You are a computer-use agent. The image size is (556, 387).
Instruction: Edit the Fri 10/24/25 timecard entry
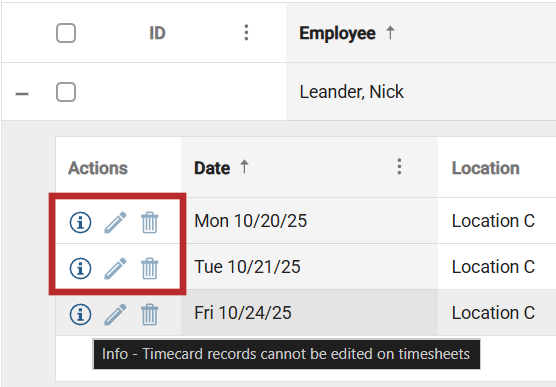115,314
